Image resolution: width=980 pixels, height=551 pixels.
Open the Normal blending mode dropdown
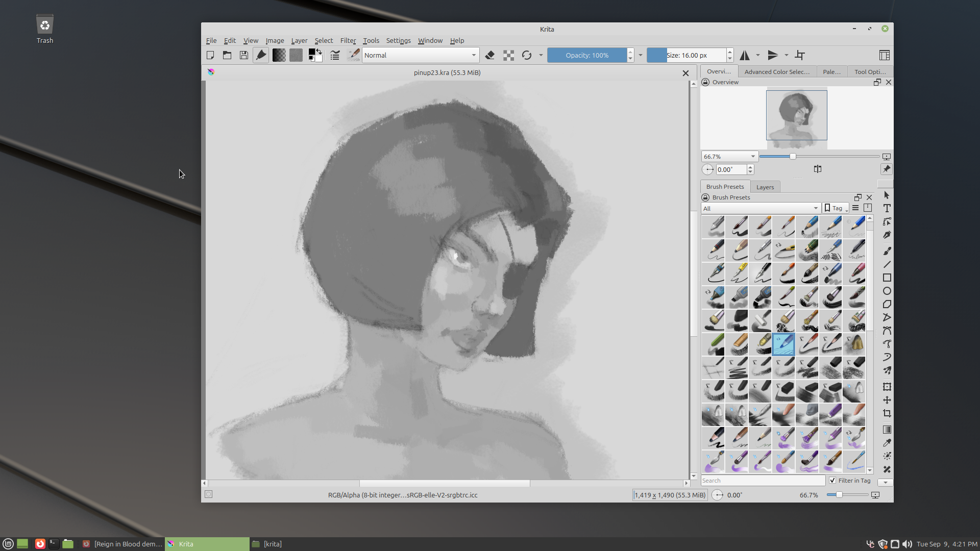tap(421, 55)
